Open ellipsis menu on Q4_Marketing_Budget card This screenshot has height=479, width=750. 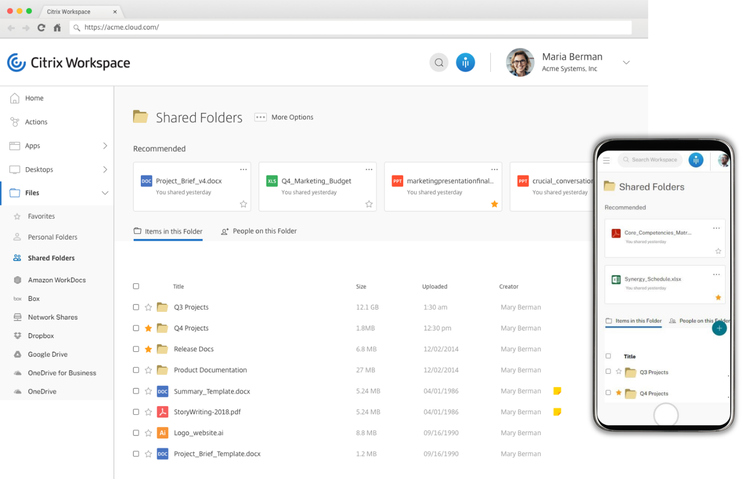click(369, 169)
